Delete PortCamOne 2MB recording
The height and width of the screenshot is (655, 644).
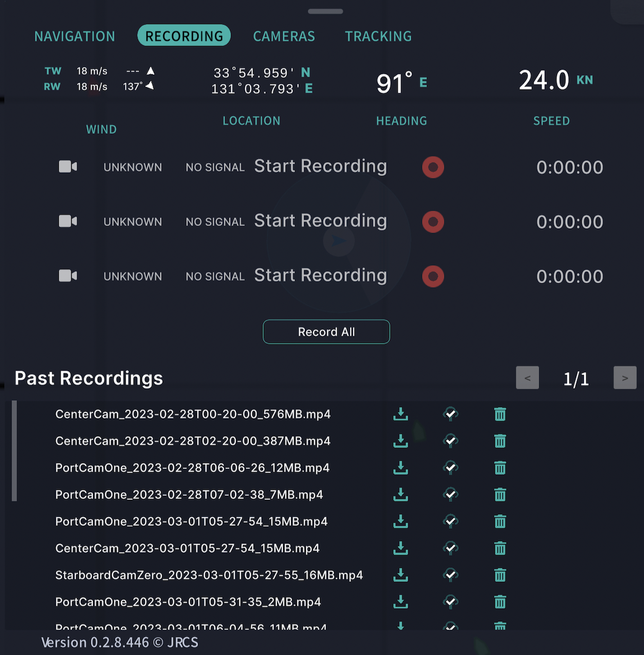(500, 602)
